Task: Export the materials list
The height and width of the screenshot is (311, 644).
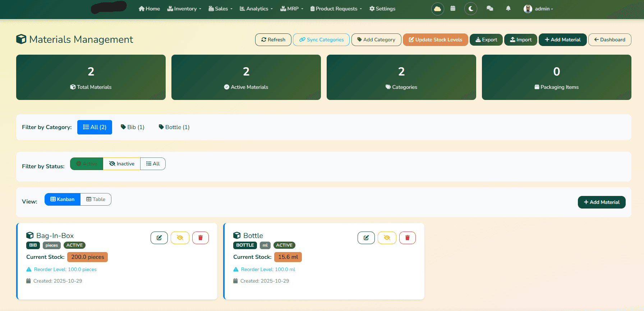Action: 486,40
